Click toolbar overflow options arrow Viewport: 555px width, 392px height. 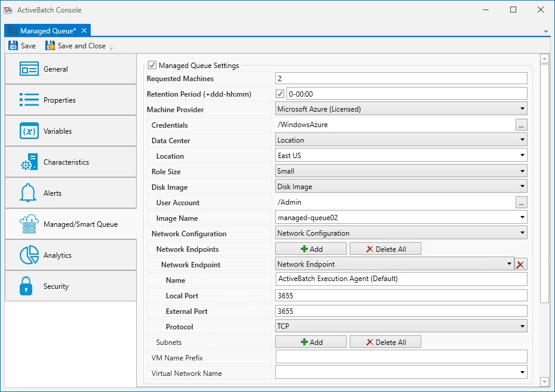pos(112,47)
